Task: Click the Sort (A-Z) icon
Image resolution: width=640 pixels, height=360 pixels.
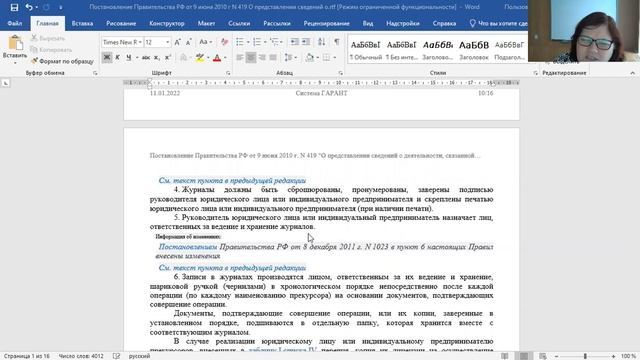Action: click(x=322, y=42)
